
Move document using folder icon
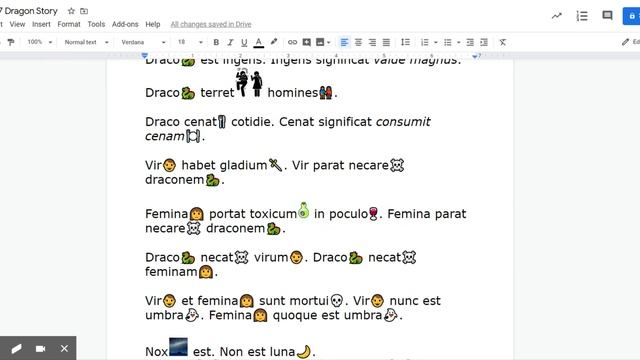84,11
